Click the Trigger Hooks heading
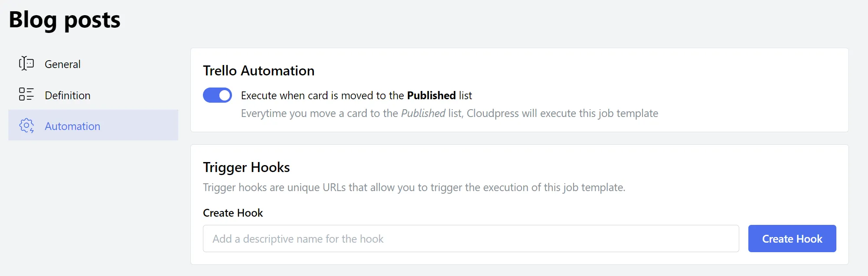This screenshot has height=276, width=868. [x=246, y=167]
